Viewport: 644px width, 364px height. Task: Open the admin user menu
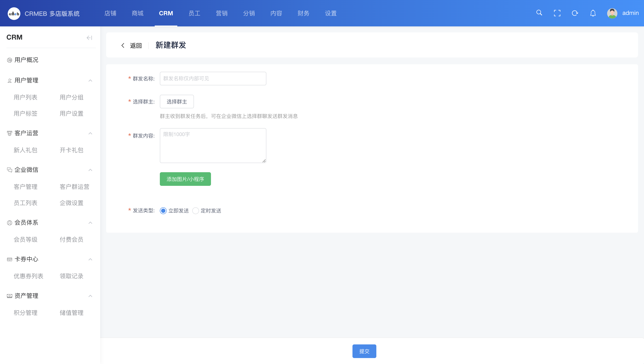tap(630, 13)
